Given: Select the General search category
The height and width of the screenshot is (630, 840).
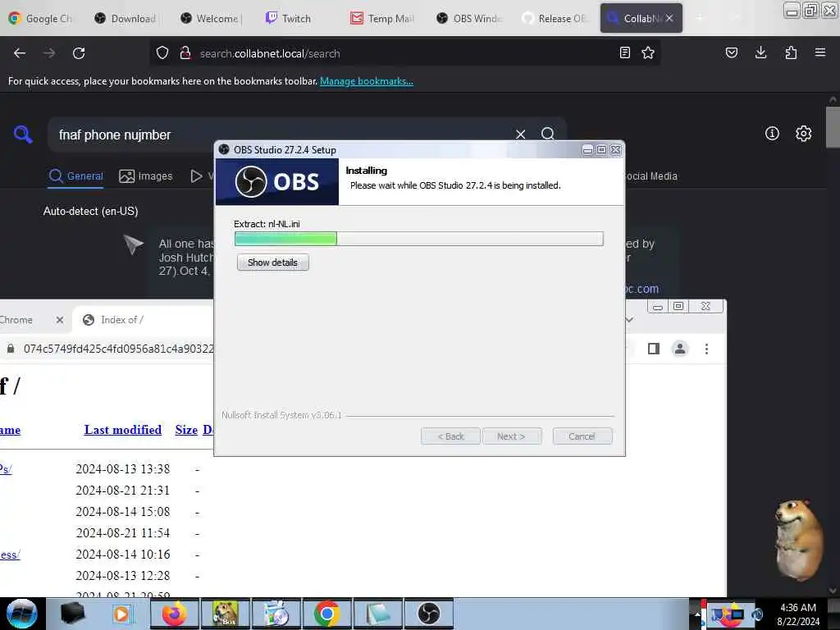Looking at the screenshot, I should point(75,176).
